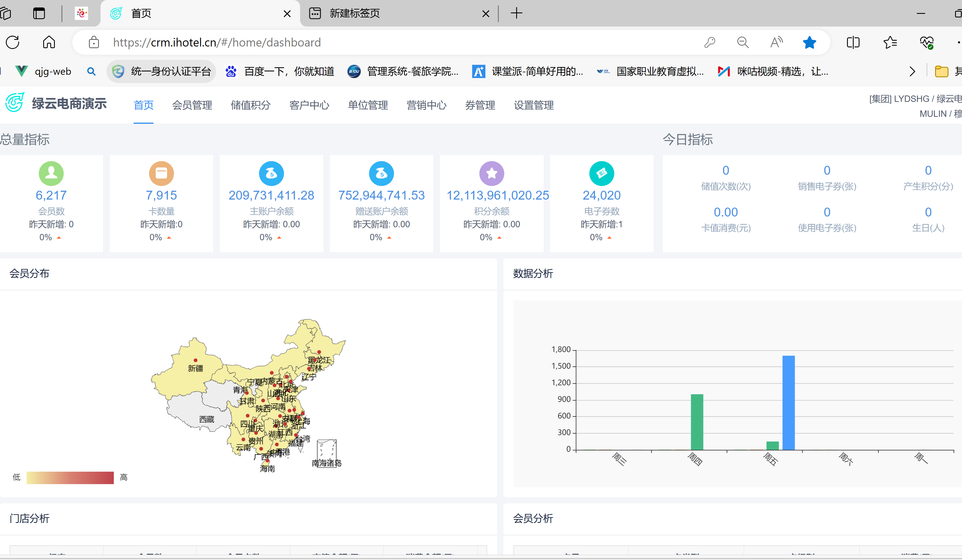Click the green member count icon above 会员数
962x560 pixels.
(x=51, y=173)
